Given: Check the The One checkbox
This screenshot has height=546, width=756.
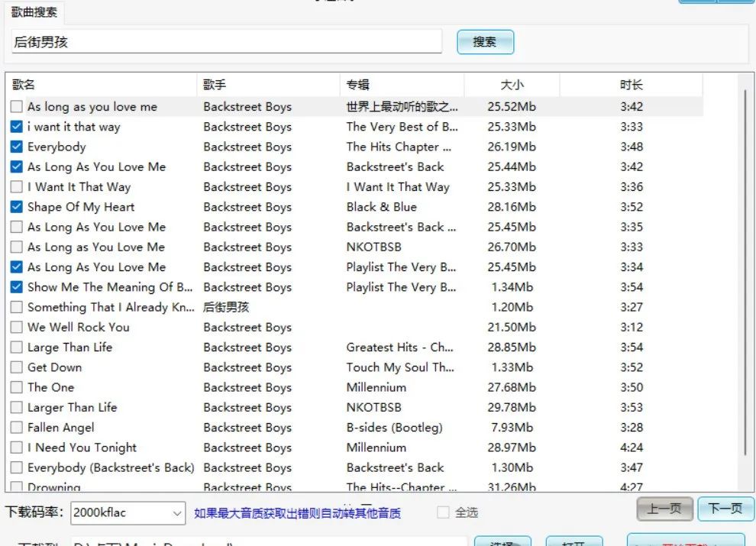Looking at the screenshot, I should (x=16, y=387).
